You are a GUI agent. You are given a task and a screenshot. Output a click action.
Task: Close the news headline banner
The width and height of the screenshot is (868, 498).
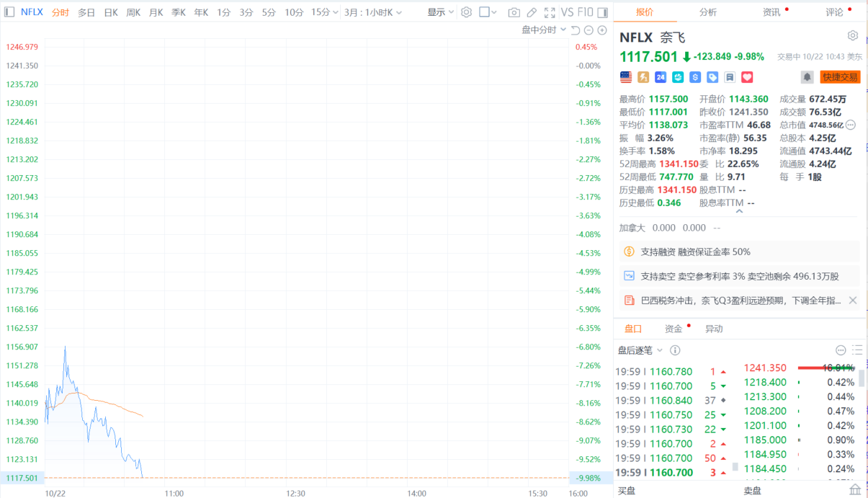coord(853,301)
